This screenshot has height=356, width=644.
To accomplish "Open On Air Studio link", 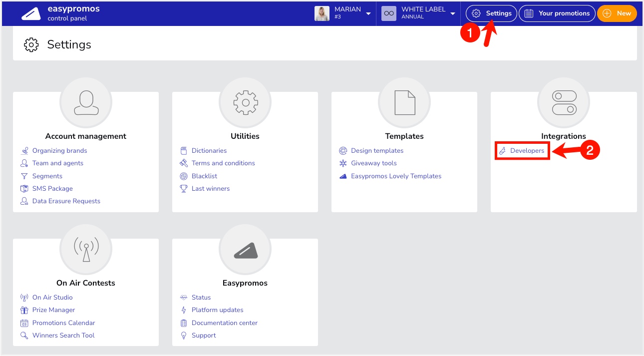I will (52, 298).
